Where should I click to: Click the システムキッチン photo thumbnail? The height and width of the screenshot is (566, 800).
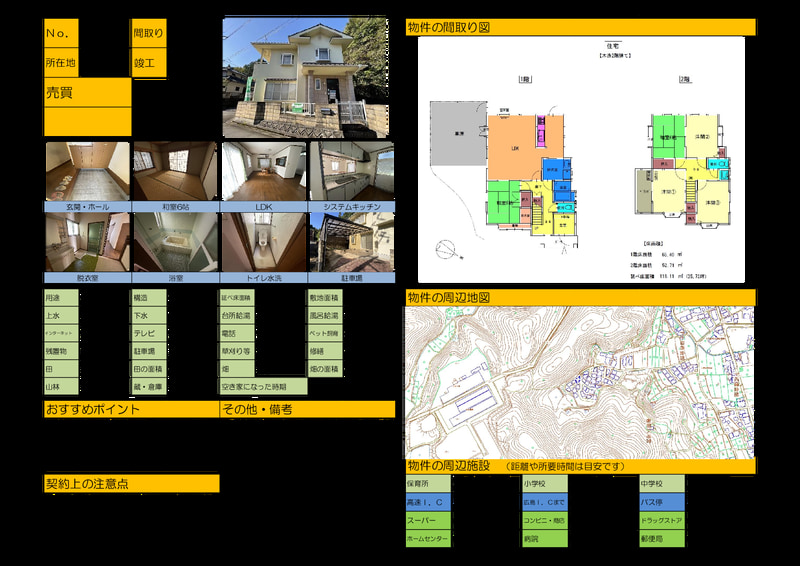(x=351, y=171)
